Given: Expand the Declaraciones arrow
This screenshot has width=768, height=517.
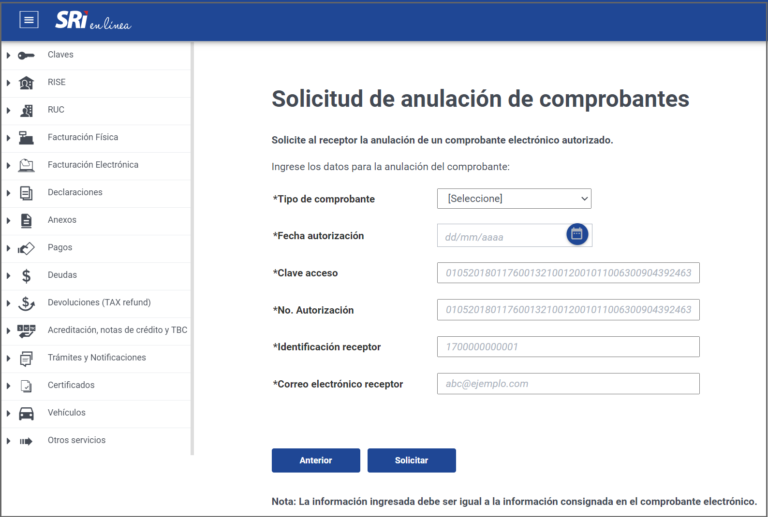Looking at the screenshot, I should click(8, 193).
